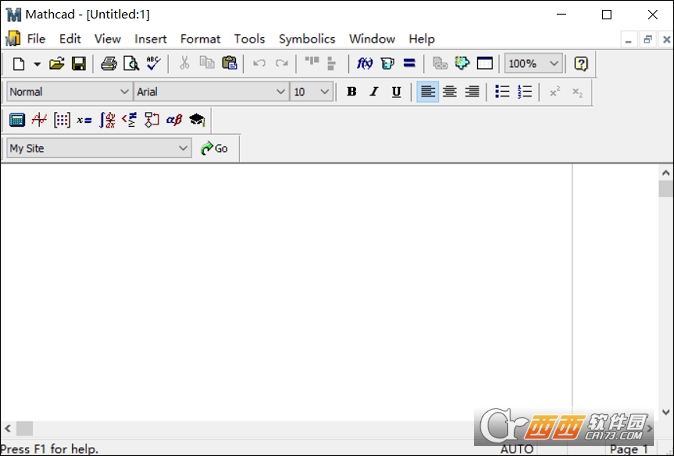The height and width of the screenshot is (456, 674).
Task: Open the Help menu
Action: [422, 39]
